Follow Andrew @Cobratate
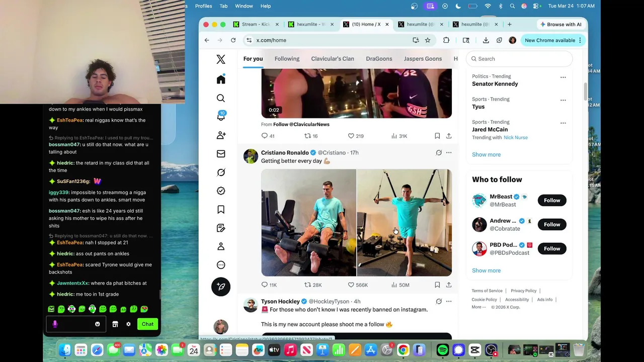The height and width of the screenshot is (362, 644). (x=552, y=224)
